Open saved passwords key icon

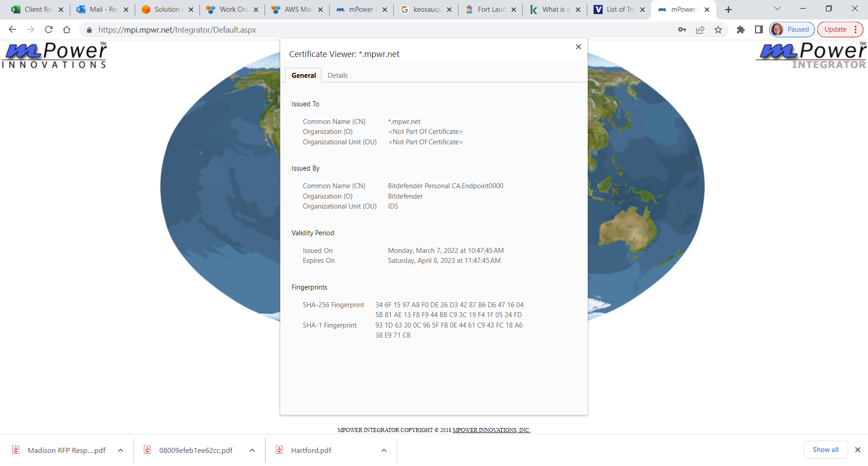[682, 29]
